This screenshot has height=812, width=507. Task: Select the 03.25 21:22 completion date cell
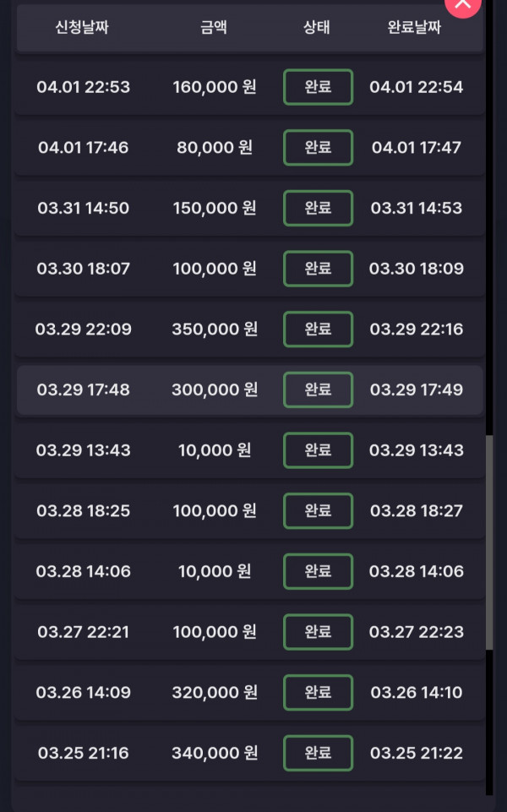(417, 753)
